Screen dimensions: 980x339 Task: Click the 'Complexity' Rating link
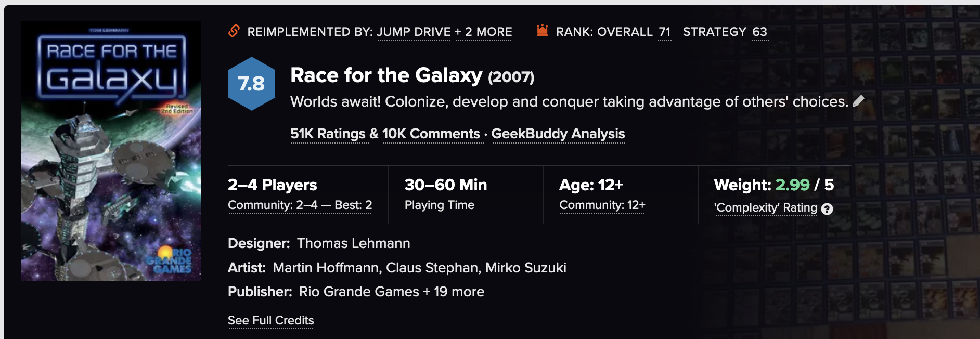766,208
